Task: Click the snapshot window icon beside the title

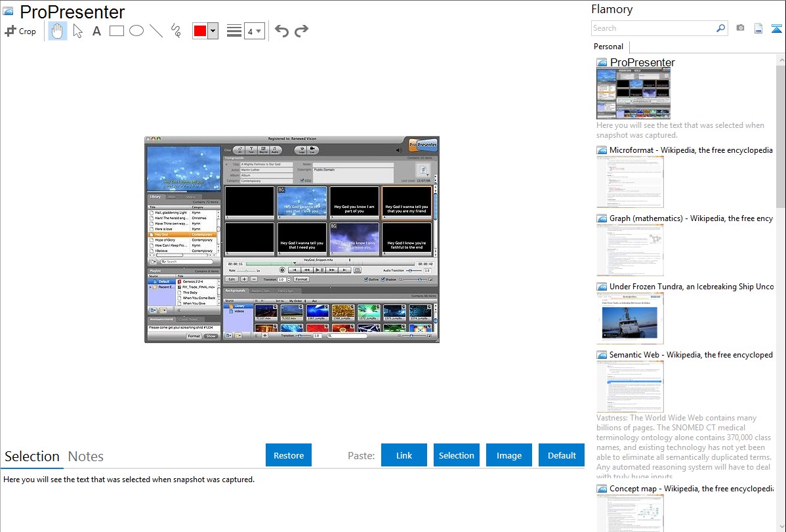Action: pos(8,12)
